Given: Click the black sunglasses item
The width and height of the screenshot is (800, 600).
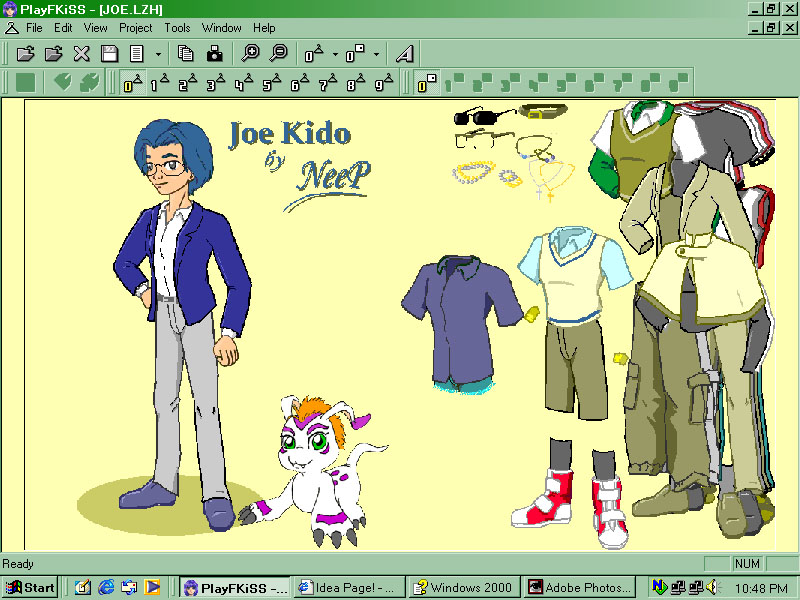Looking at the screenshot, I should (483, 116).
